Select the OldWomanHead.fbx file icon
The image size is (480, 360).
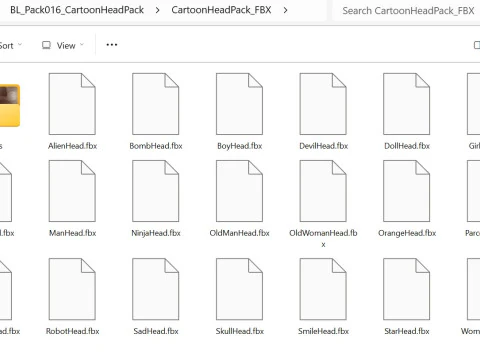[323, 191]
